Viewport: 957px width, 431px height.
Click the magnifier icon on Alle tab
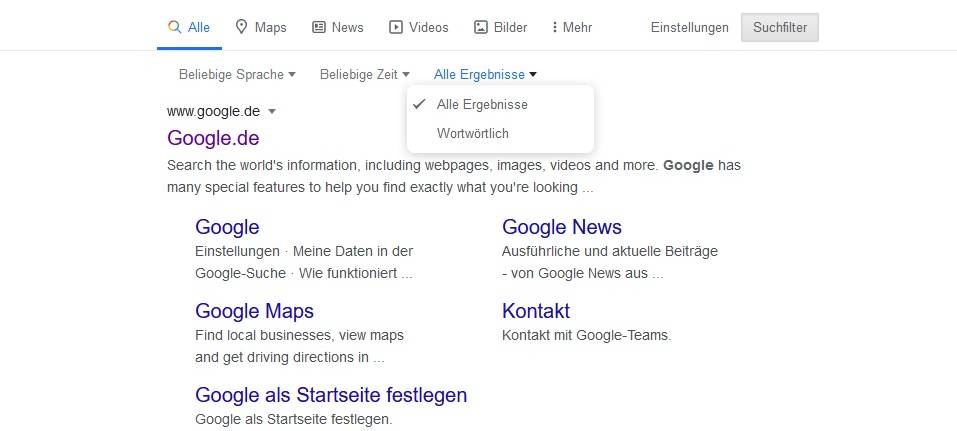(175, 27)
